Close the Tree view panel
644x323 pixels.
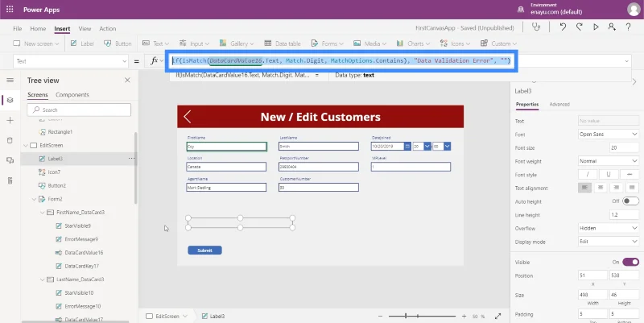tap(127, 80)
